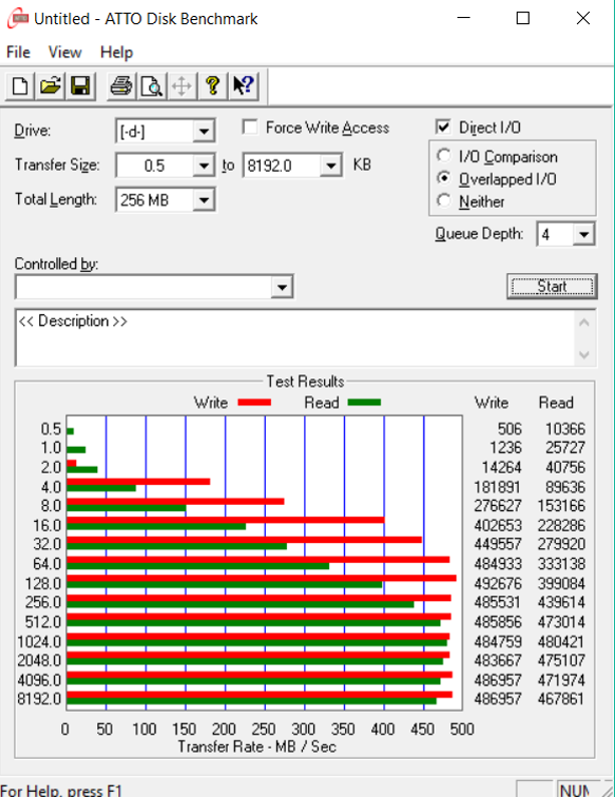
Task: Click the Print toolbar icon
Action: pyautogui.click(x=121, y=86)
